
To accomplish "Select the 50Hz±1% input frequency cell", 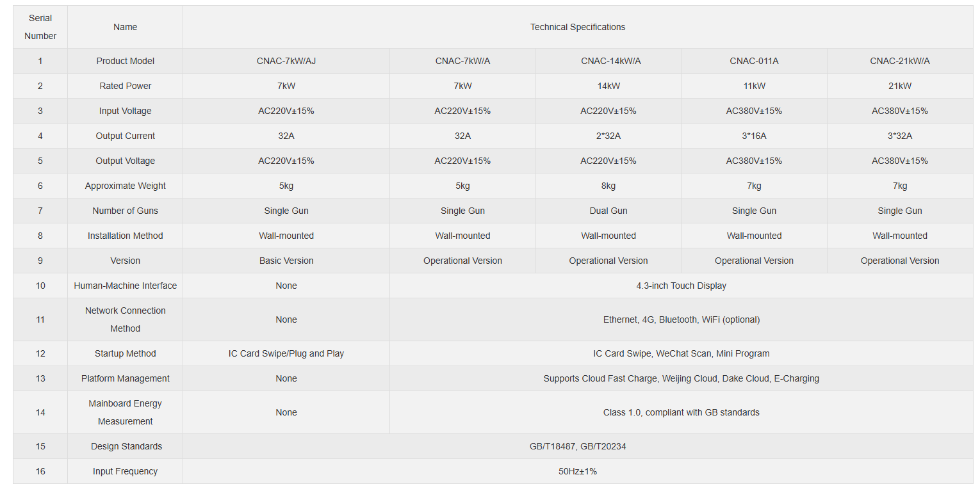I will [x=578, y=471].
